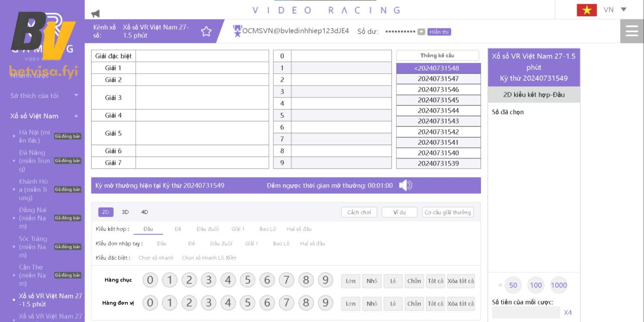Mute the countdown sound speaker icon
The width and height of the screenshot is (644, 322).
(x=405, y=186)
